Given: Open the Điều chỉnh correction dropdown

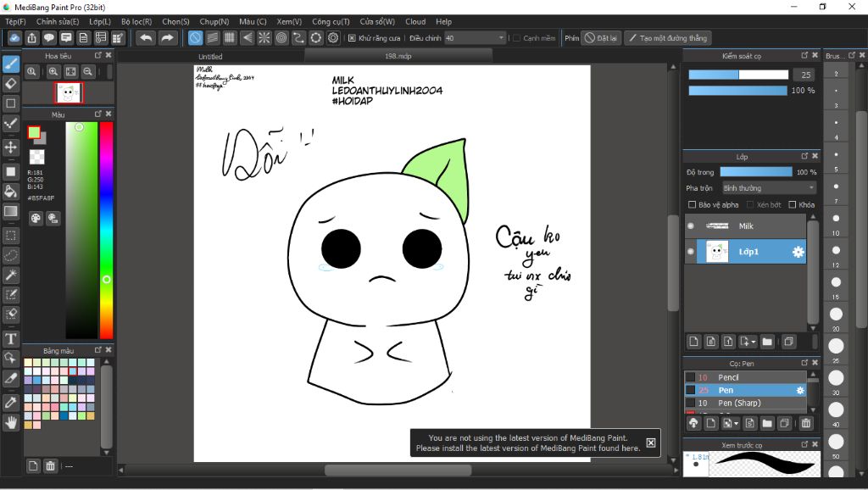Looking at the screenshot, I should coord(475,38).
